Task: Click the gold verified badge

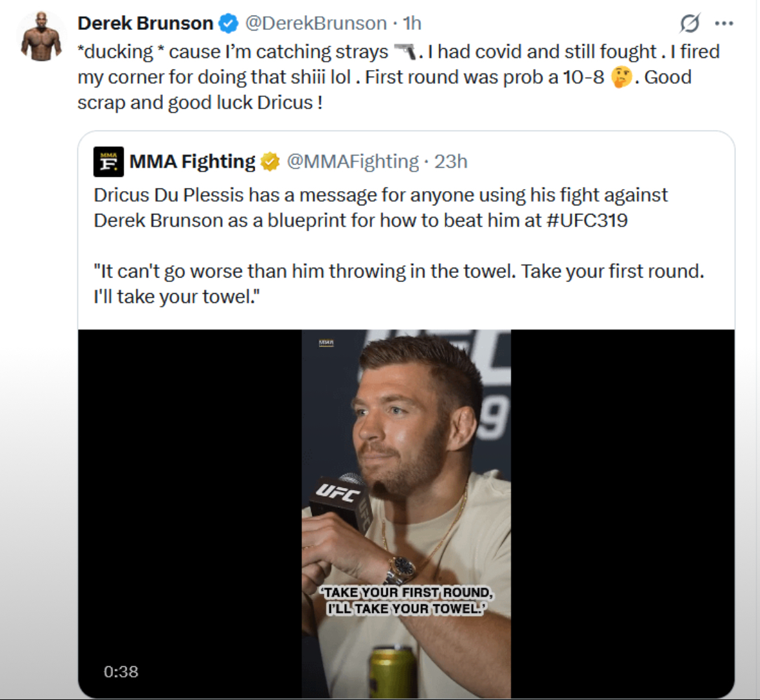Action: coord(270,162)
